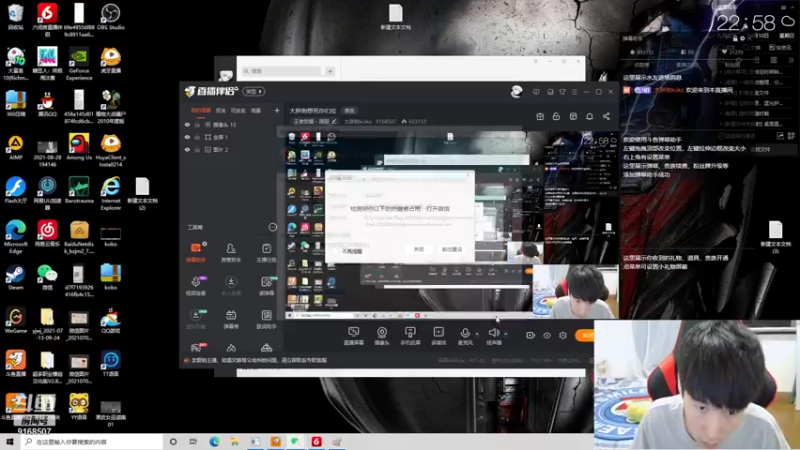Open the mode selector beside app logo

[x=254, y=91]
